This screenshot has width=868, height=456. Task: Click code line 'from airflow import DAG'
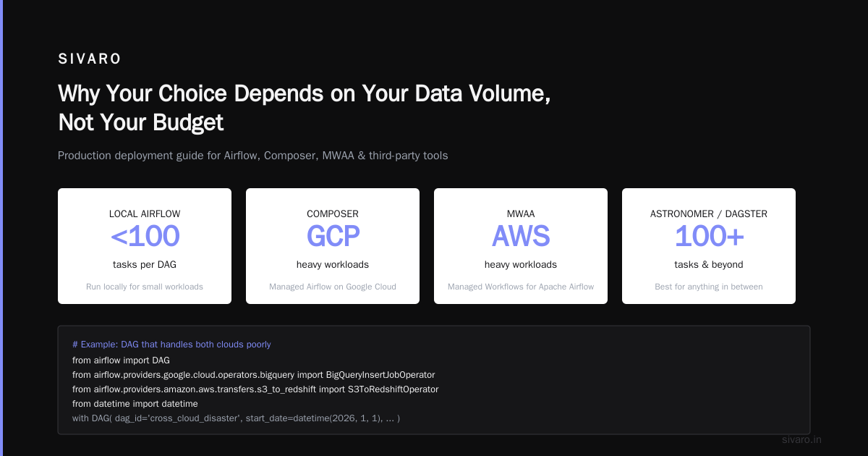point(121,360)
